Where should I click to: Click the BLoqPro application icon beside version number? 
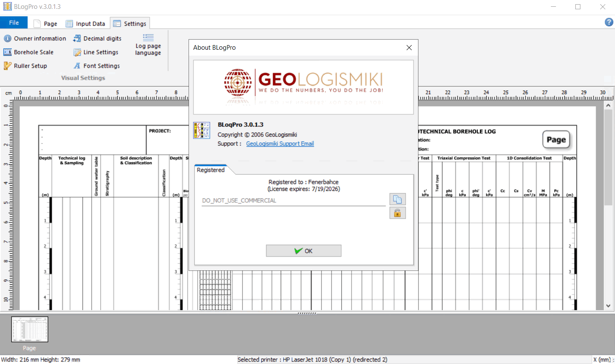tap(202, 130)
